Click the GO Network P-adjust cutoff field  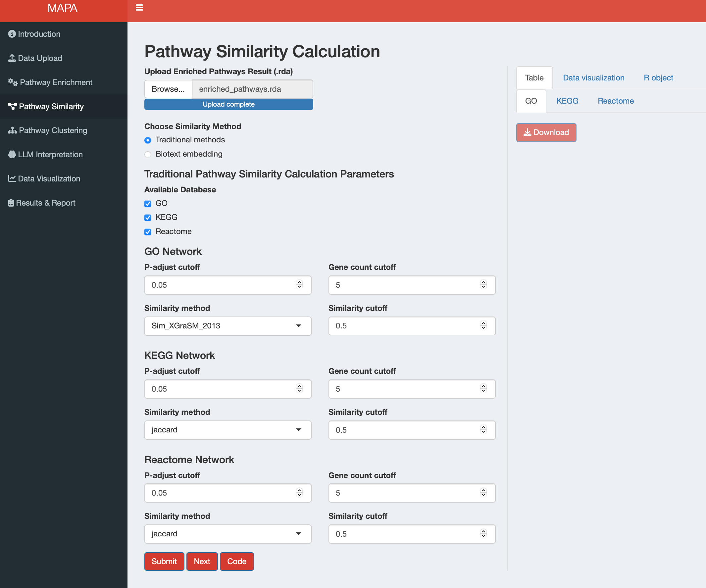(x=227, y=285)
